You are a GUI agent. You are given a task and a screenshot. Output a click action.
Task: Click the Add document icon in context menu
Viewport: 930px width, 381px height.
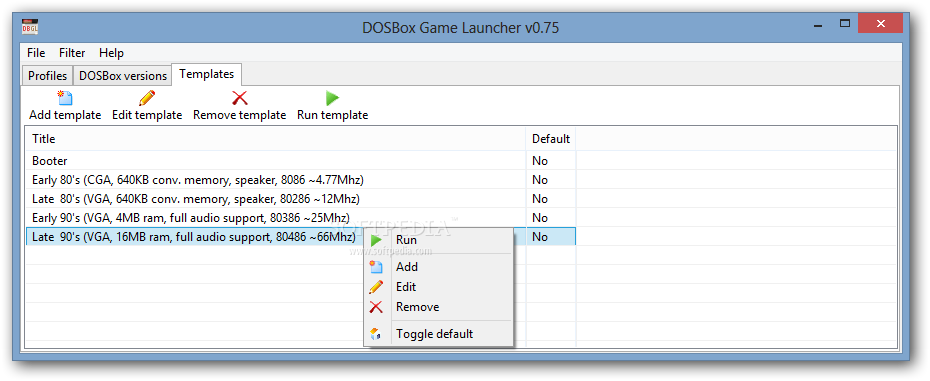(376, 267)
